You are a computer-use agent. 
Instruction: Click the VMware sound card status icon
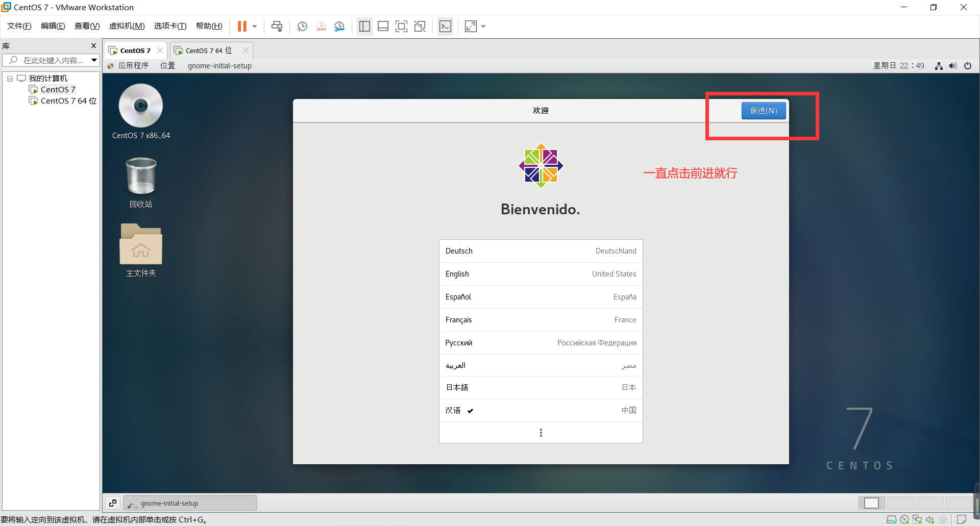930,520
